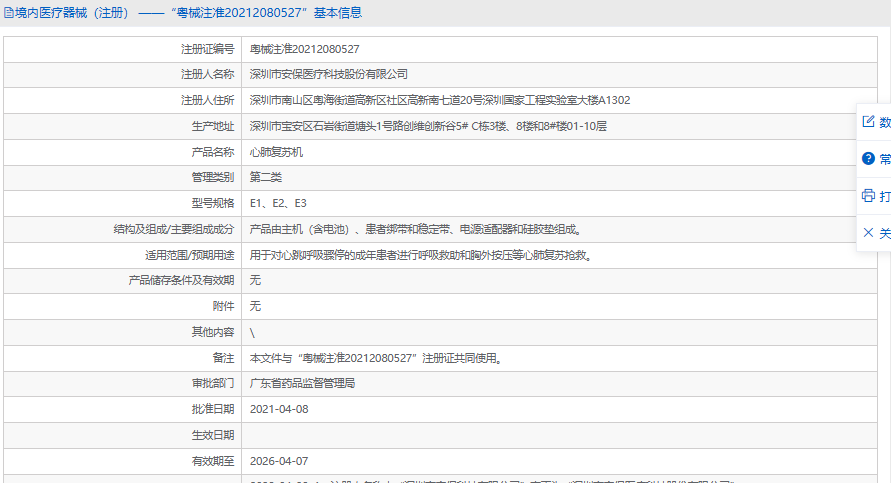Click the label 适用范围/预期用途
Image resolution: width=891 pixels, height=483 pixels.
(189, 255)
